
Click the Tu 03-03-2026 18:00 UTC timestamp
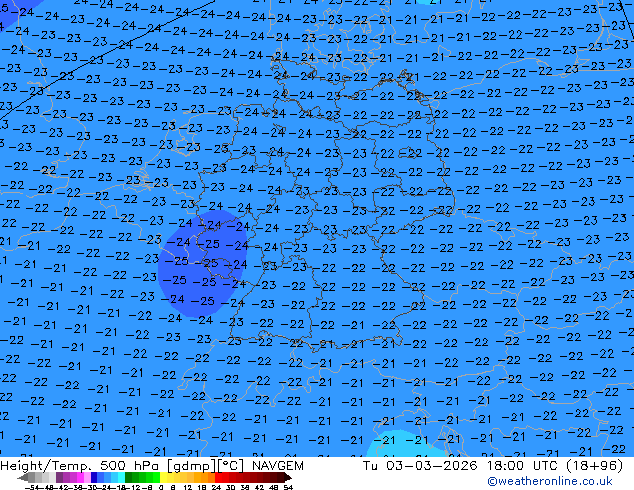pyautogui.click(x=492, y=466)
